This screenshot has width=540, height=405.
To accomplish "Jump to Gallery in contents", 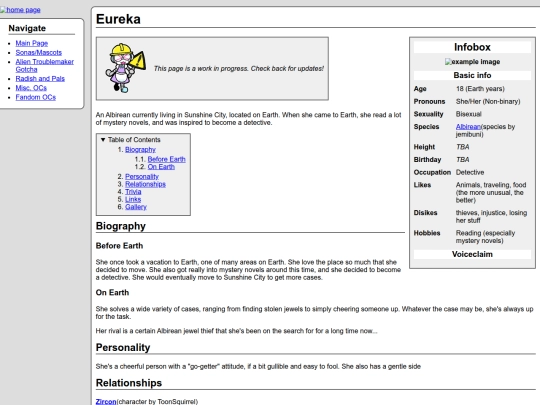I will click(136, 207).
